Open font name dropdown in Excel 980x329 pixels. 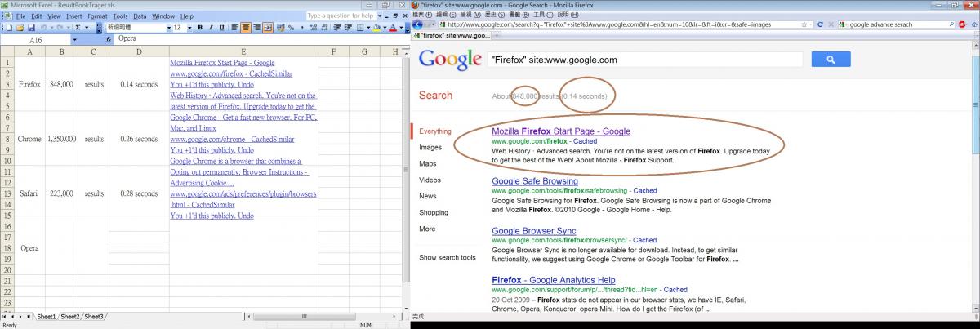[x=168, y=28]
